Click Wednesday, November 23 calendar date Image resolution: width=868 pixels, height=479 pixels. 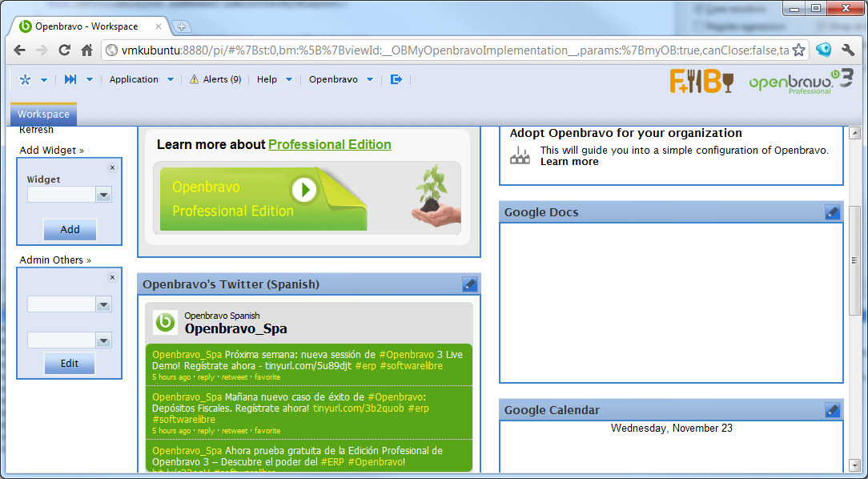[x=672, y=428]
